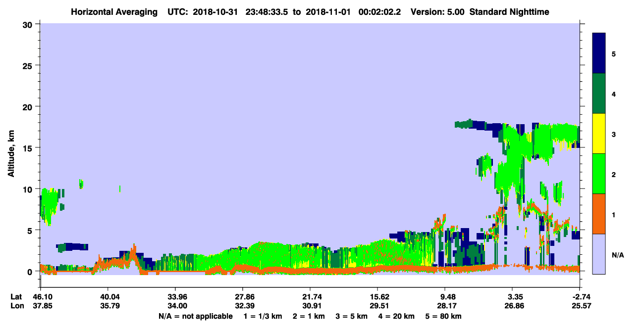
Task: Click the colorbar label 'N/A'
Action: pos(617,255)
